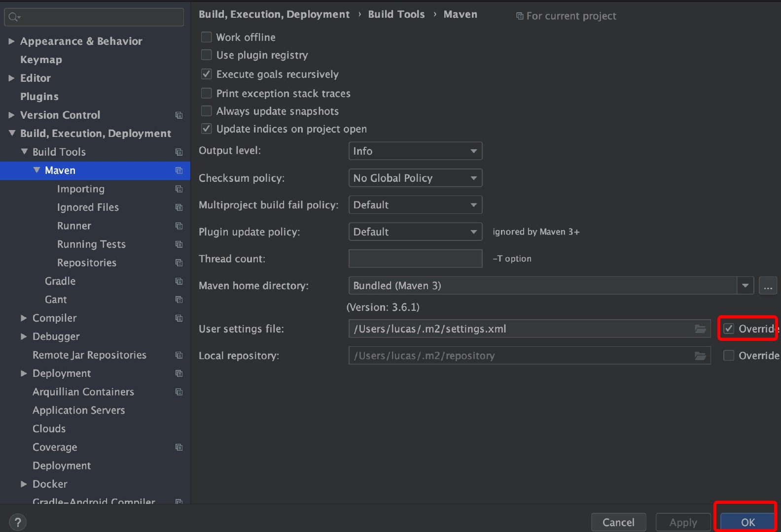Click the Apply button
This screenshot has width=781, height=532.
tap(683, 522)
